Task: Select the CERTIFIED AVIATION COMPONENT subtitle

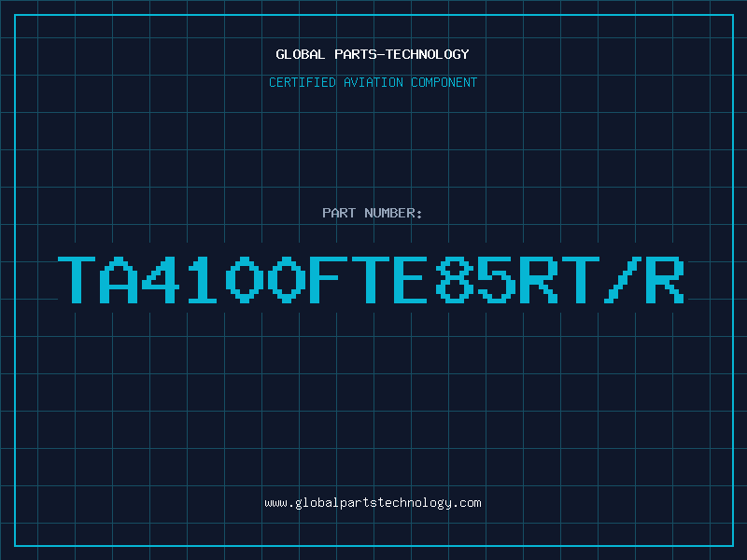Action: pyautogui.click(x=373, y=82)
